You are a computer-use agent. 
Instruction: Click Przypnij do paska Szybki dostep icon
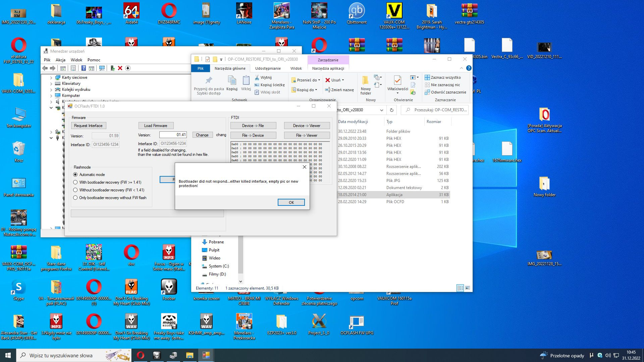pos(209,85)
